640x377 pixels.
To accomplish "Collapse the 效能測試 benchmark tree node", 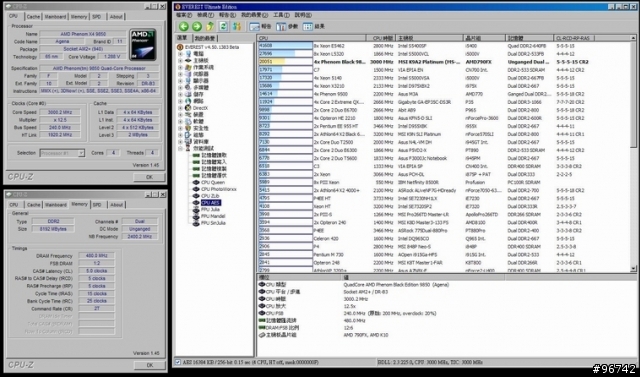I will [180, 149].
